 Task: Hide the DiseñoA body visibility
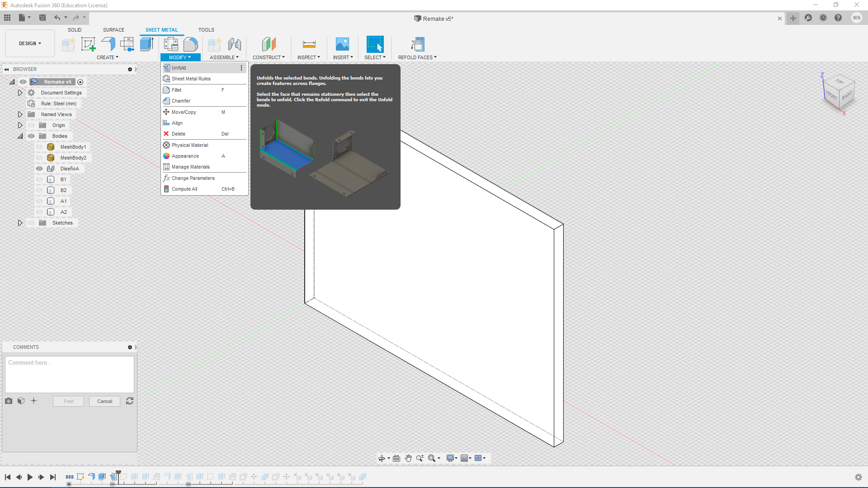(x=39, y=169)
